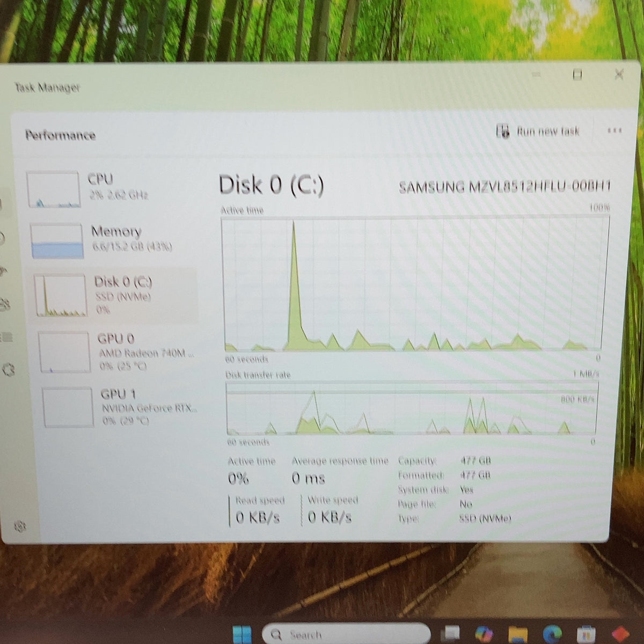This screenshot has height=644, width=644.
Task: Select Disk 0 (C:) in the list
Action: tap(114, 295)
